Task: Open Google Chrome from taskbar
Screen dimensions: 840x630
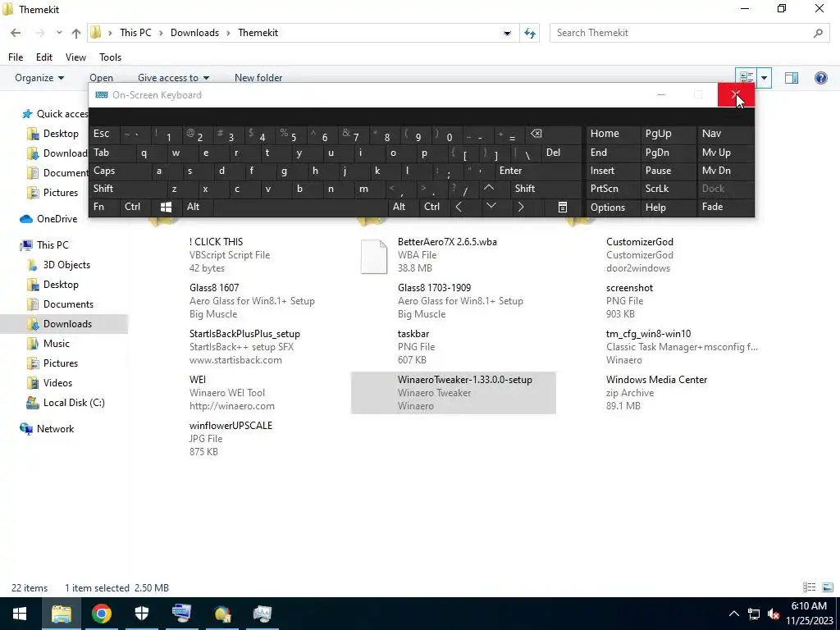Action: [x=101, y=614]
